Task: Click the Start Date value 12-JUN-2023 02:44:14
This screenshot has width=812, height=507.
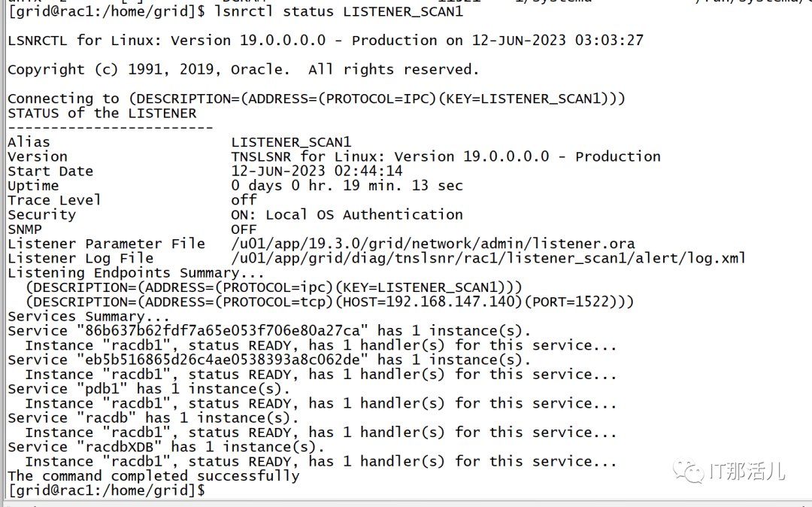Action: coord(317,171)
